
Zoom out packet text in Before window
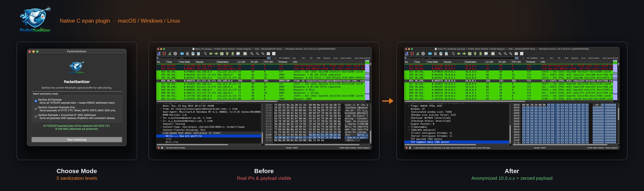pyautogui.click(x=257, y=54)
